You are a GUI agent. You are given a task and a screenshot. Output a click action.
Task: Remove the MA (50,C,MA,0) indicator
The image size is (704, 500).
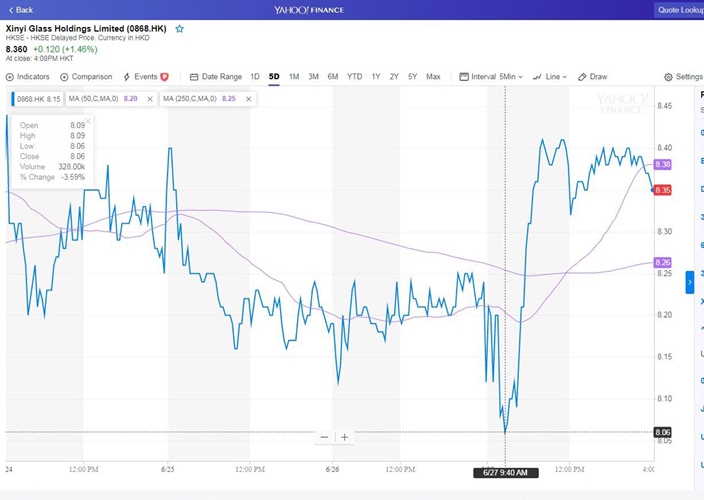pyautogui.click(x=150, y=99)
